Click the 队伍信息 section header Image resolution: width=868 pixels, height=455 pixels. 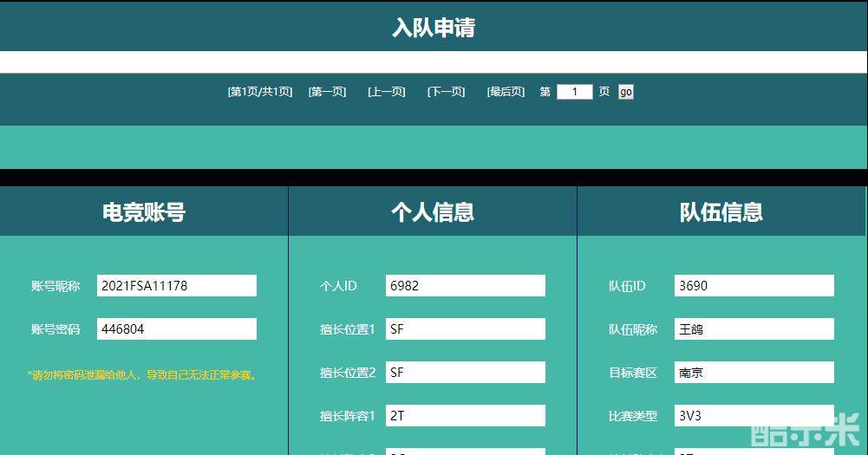721,212
